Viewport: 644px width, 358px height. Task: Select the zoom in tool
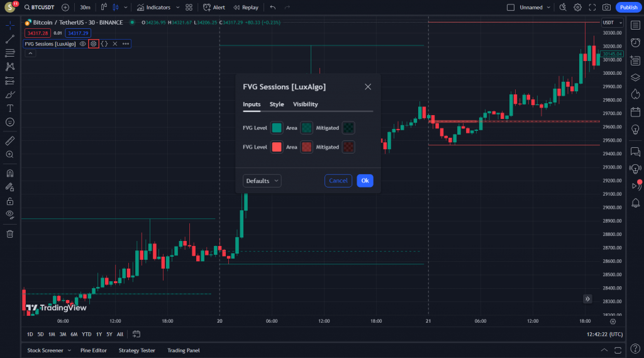(10, 155)
